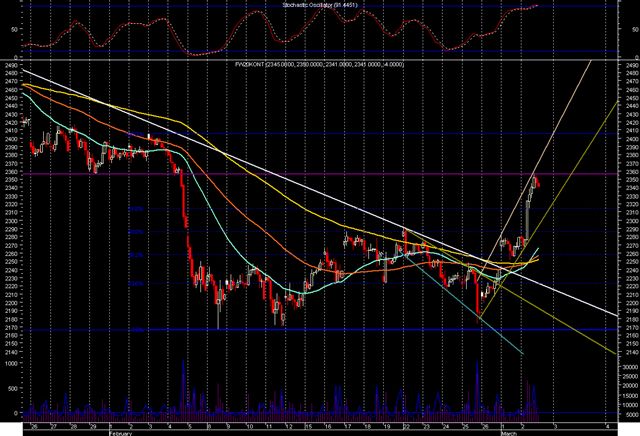Viewport: 640px width, 436px height.
Task: Click date label 25 on time axis
Action: (x=466, y=427)
